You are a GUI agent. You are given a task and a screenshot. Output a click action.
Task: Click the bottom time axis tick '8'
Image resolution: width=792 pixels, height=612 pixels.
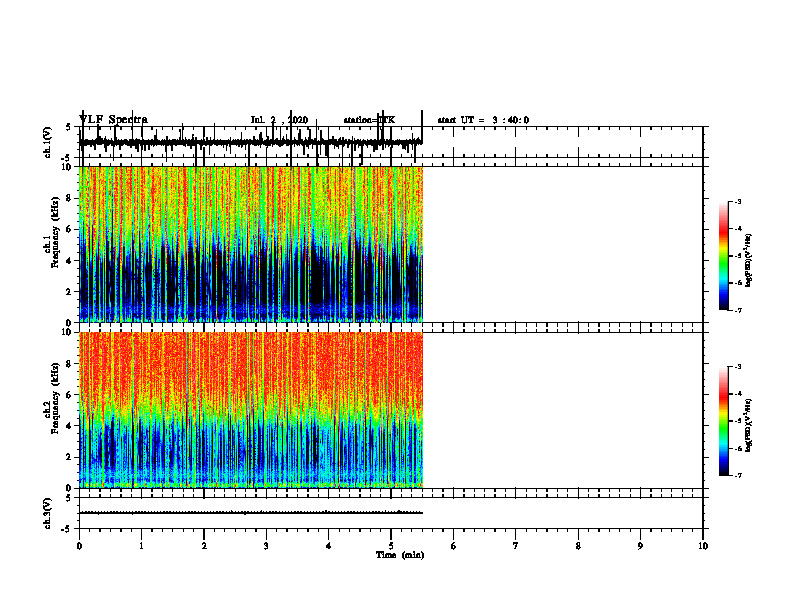coord(578,545)
